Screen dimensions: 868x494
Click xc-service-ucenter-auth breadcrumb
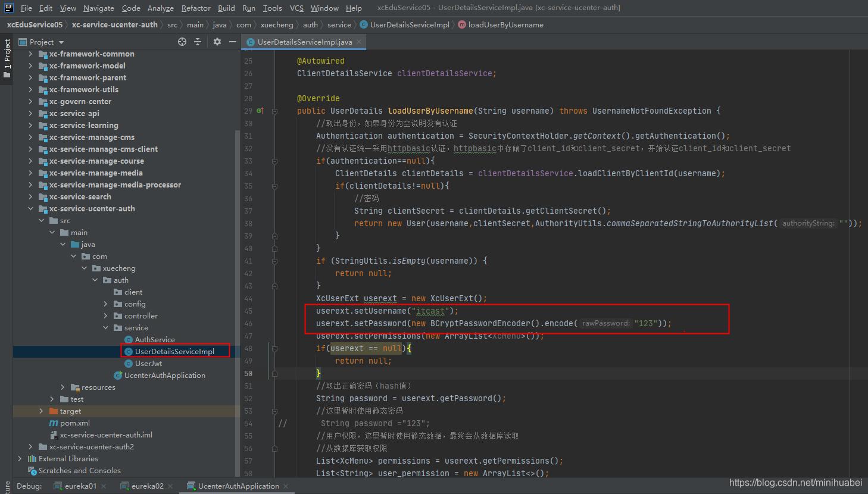click(x=115, y=24)
